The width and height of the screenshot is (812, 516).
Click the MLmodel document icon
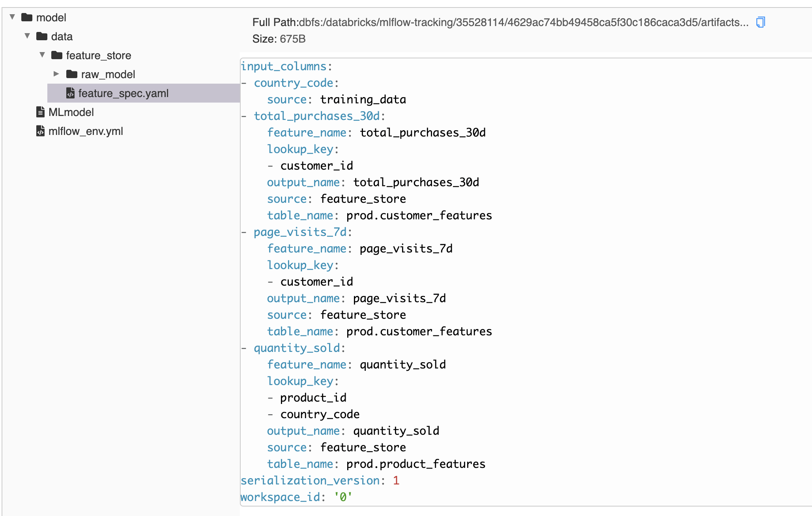[x=40, y=112]
